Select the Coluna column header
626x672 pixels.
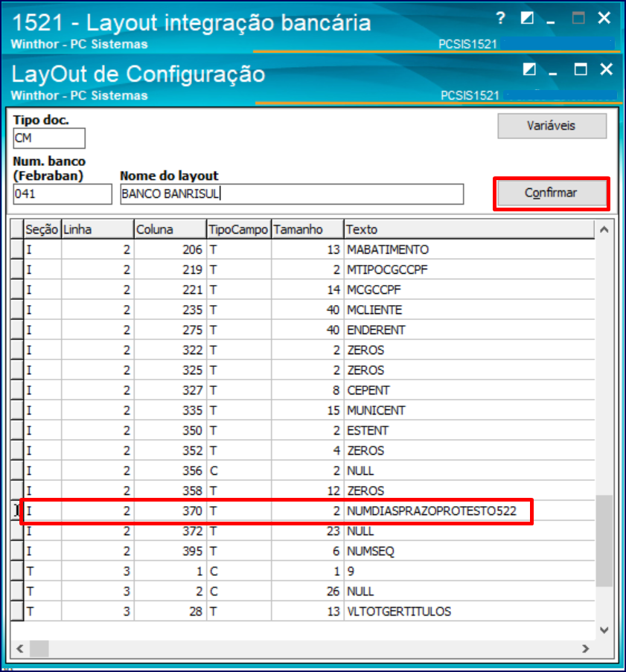pos(170,229)
